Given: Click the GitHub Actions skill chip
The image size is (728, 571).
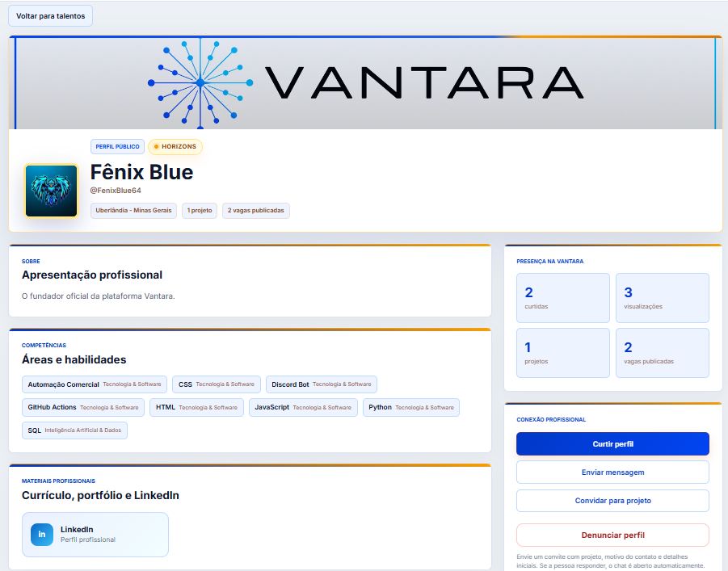Looking at the screenshot, I should [x=83, y=407].
